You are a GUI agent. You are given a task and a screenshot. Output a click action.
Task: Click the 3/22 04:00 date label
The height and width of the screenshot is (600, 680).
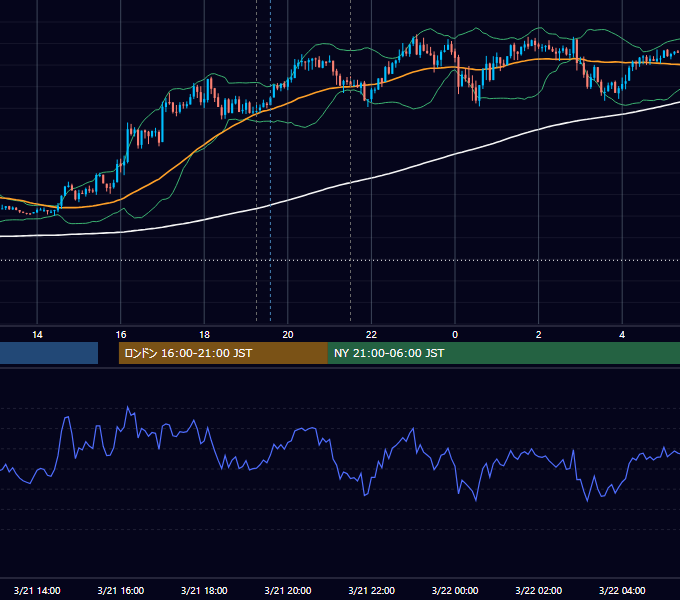622,590
